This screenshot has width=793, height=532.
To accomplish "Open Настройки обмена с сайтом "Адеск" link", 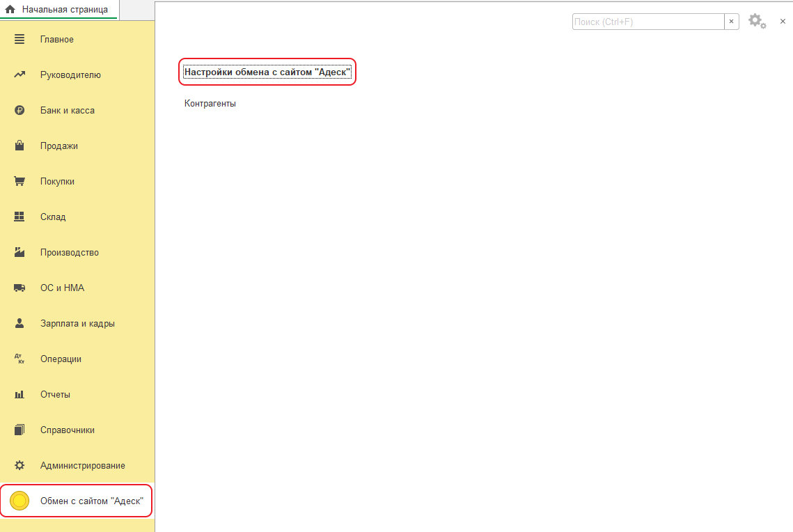I will [267, 72].
